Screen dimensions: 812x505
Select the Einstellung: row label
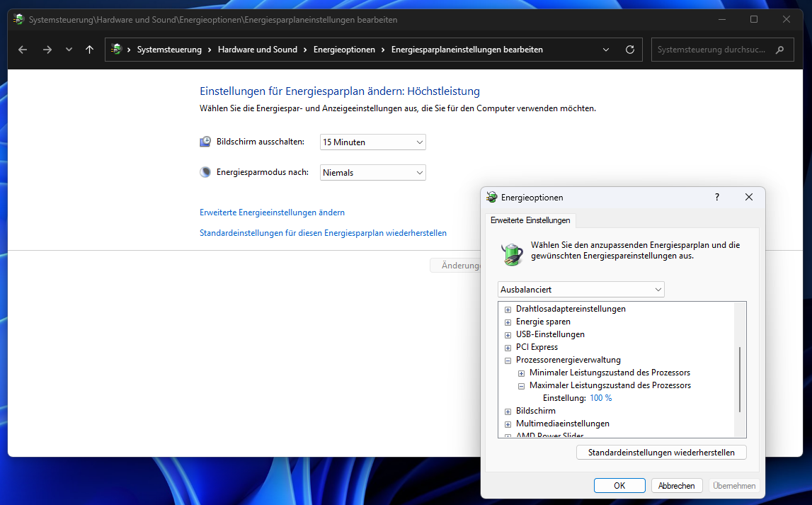click(x=564, y=398)
